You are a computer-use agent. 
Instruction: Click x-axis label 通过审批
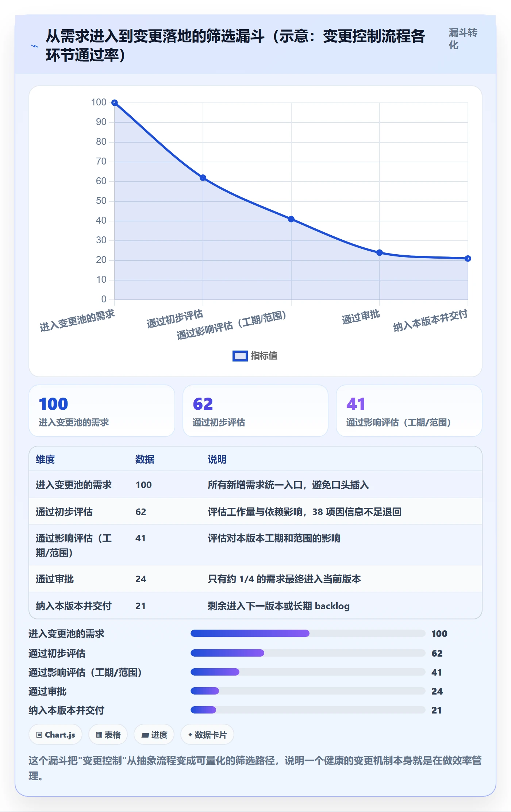click(x=361, y=317)
